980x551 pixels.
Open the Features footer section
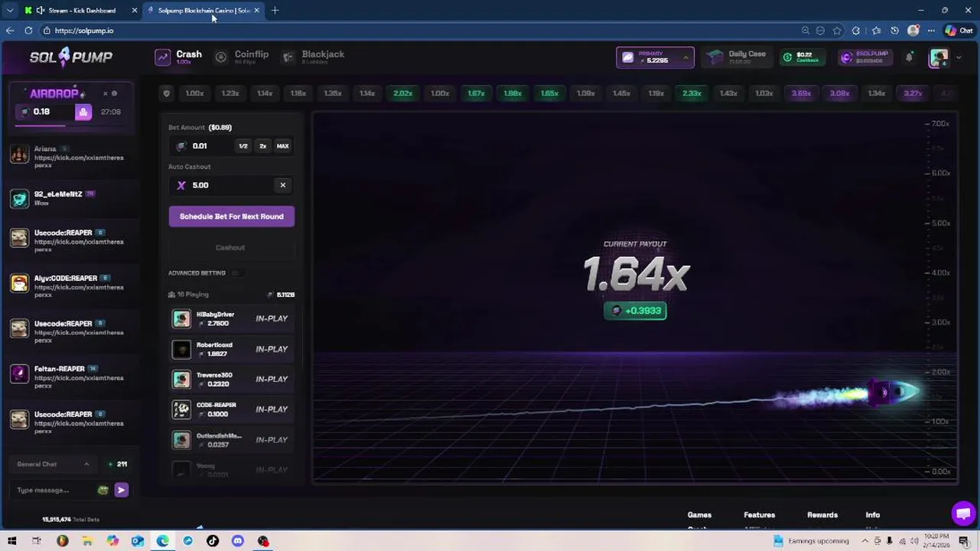pyautogui.click(x=760, y=515)
